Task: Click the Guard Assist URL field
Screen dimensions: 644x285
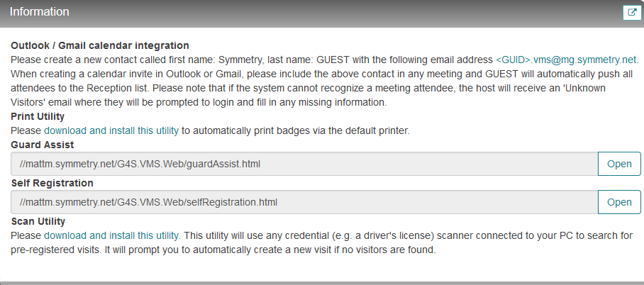Action: [304, 164]
